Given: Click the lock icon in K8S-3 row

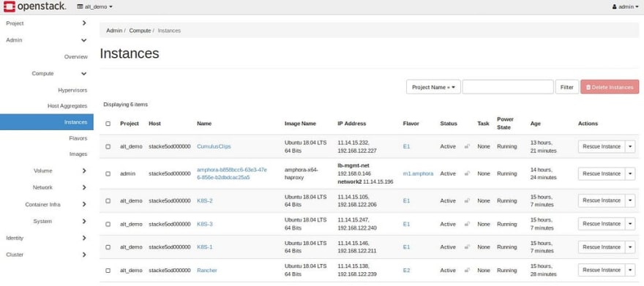Looking at the screenshot, I should click(467, 224).
